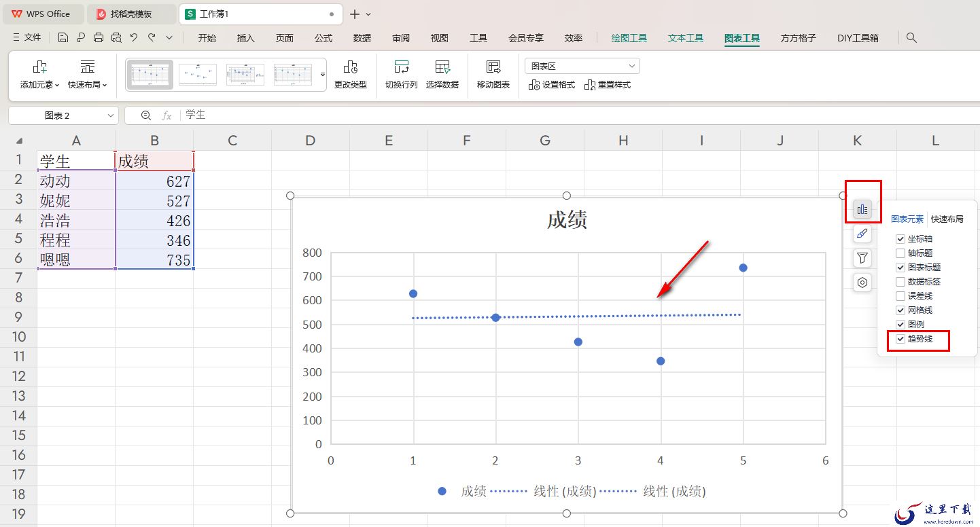
Task: Open the 图表区 chart element dropdown
Action: click(582, 66)
